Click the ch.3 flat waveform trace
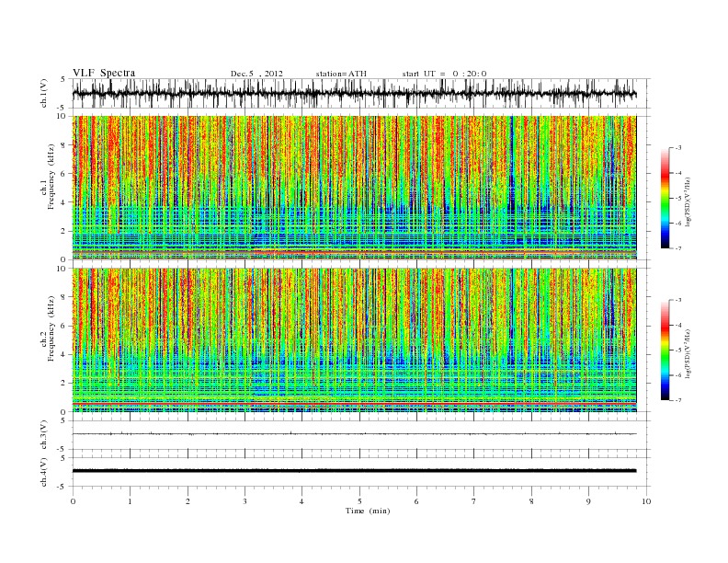 tap(354, 434)
